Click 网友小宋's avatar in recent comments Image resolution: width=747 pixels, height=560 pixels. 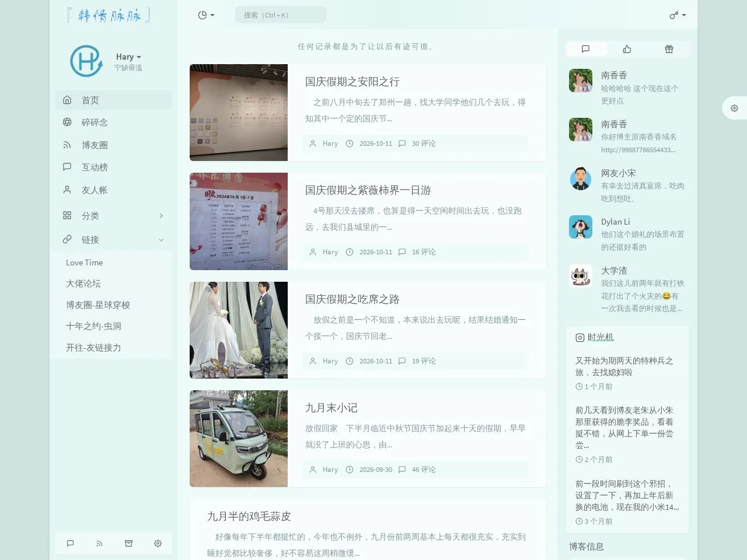(580, 178)
